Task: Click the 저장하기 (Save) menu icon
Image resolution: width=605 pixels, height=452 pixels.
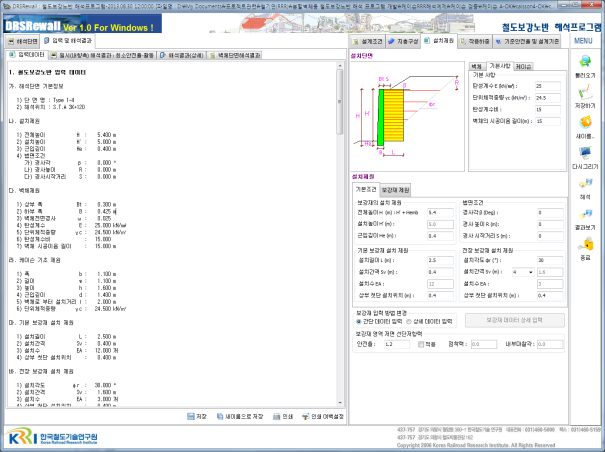Action: click(585, 92)
